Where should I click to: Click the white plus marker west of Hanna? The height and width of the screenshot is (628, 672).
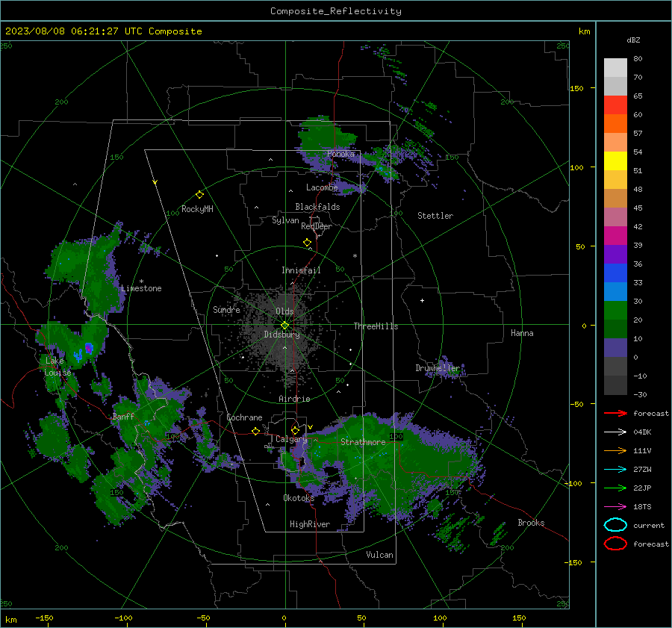tap(422, 300)
